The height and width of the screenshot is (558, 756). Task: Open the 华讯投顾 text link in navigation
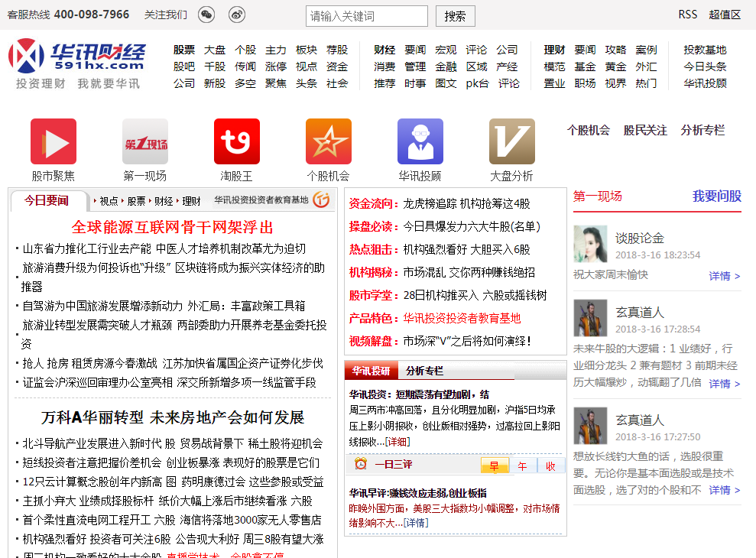click(x=705, y=83)
